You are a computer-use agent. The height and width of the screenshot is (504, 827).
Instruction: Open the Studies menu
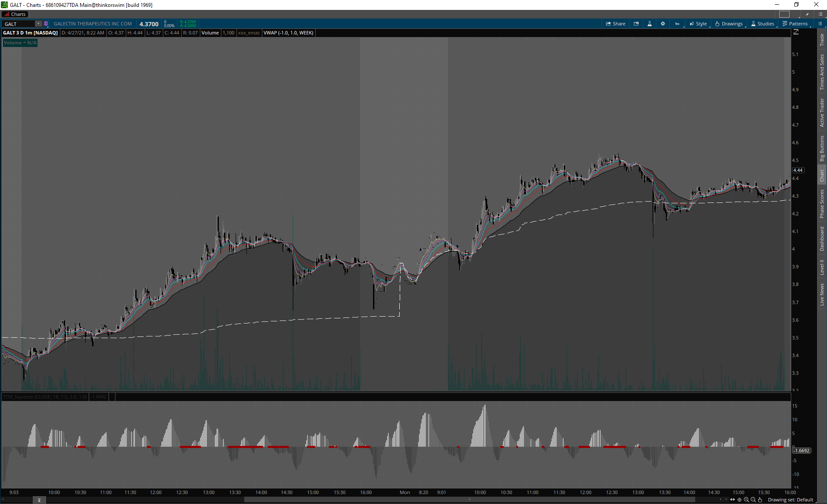pyautogui.click(x=763, y=24)
